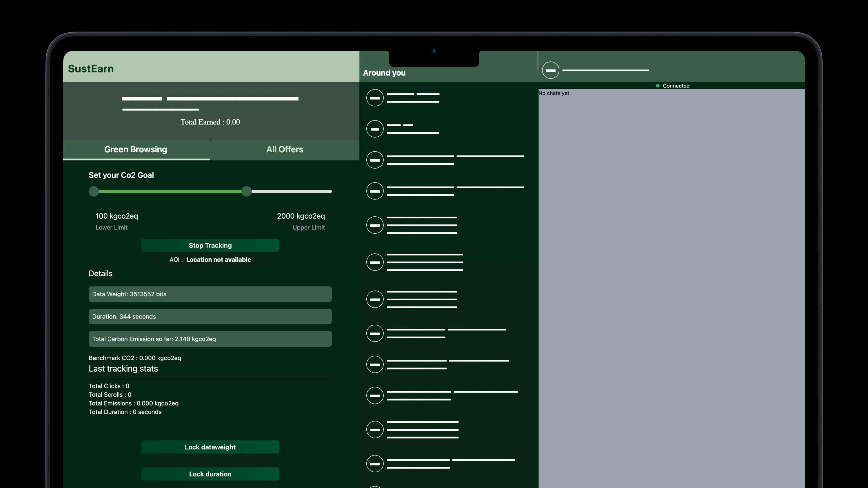This screenshot has height=488, width=868.
Task: Select the third contact avatar in the list
Action: [375, 160]
